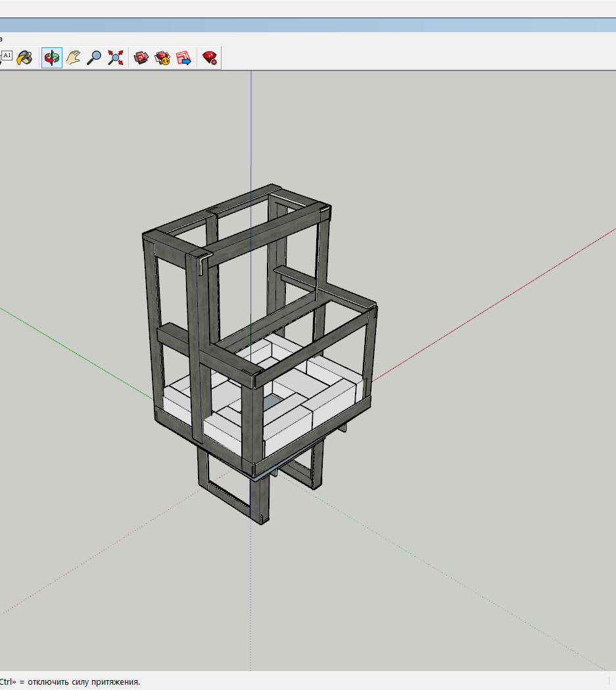The image size is (616, 690).
Task: Select the Text label tool (A1 icon)
Action: 7,57
